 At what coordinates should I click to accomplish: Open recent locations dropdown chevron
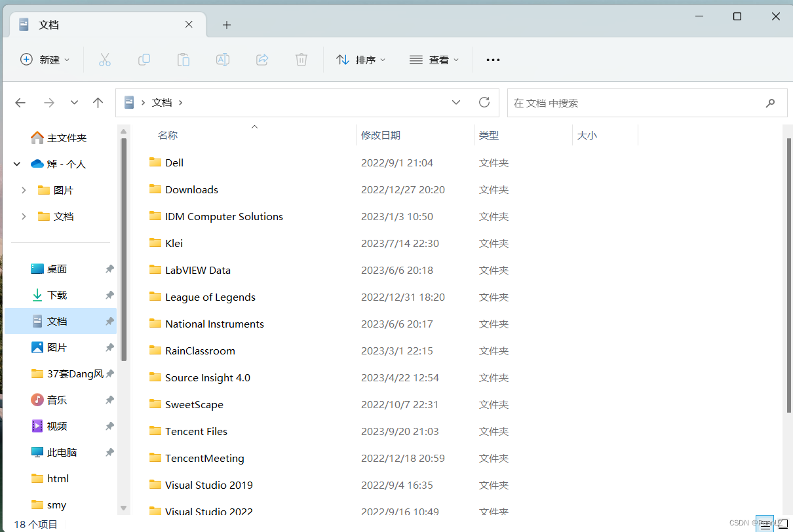click(74, 103)
